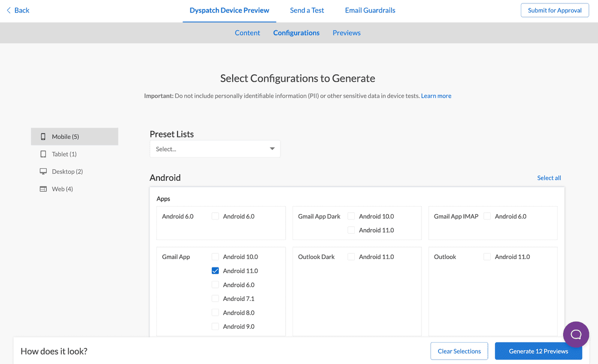The image size is (598, 364).
Task: Switch to Dyspatch Device Preview tab
Action: click(x=229, y=10)
